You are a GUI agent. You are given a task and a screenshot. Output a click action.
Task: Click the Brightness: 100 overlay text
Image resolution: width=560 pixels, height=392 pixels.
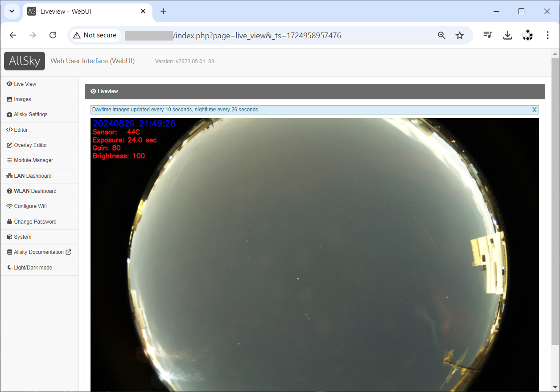click(119, 156)
